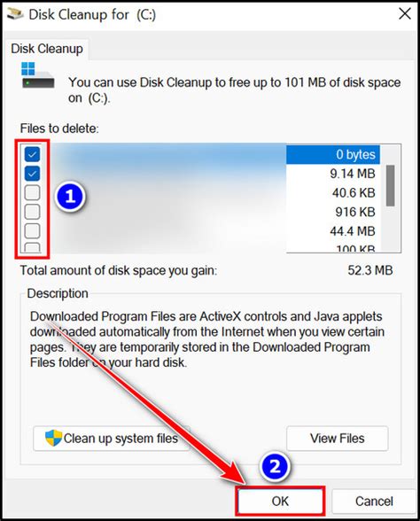The height and width of the screenshot is (521, 420).
Task: Check the fourth checkbox for the 916 KB item
Action: pos(32,212)
